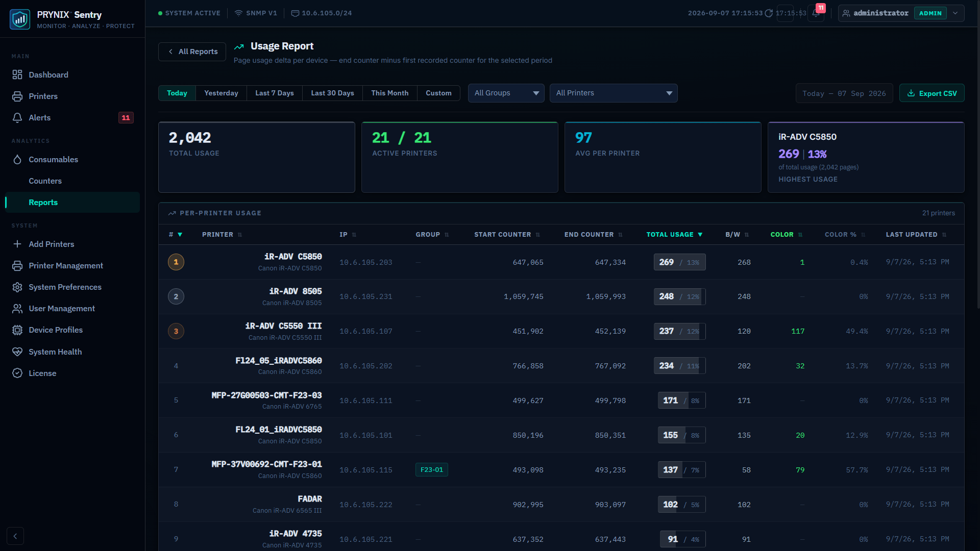The image size is (980, 551).
Task: Click the Today – 07 Sep 2026 date field
Action: click(844, 93)
